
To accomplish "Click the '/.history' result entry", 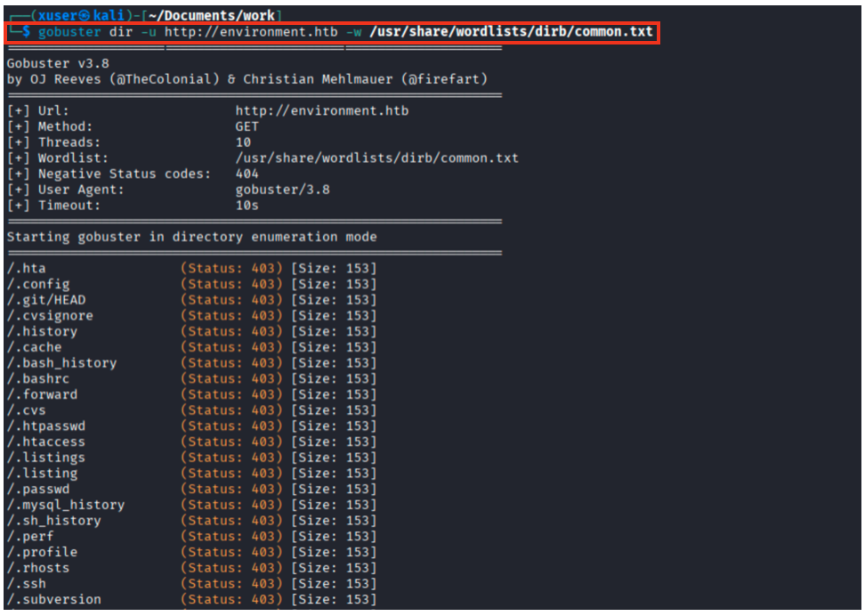I will tap(42, 332).
